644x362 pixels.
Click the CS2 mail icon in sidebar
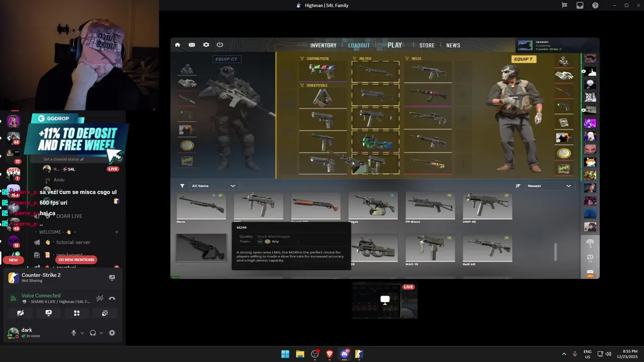(x=590, y=273)
